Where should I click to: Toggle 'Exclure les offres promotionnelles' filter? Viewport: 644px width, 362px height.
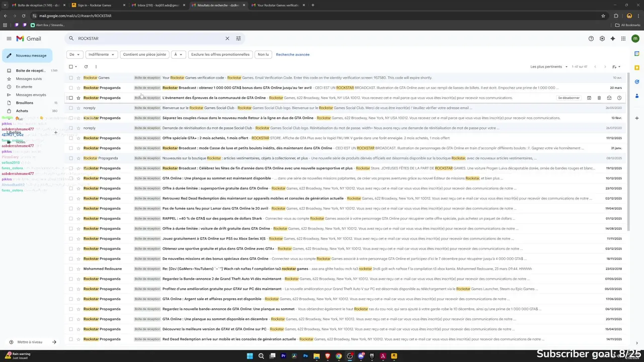point(220,54)
